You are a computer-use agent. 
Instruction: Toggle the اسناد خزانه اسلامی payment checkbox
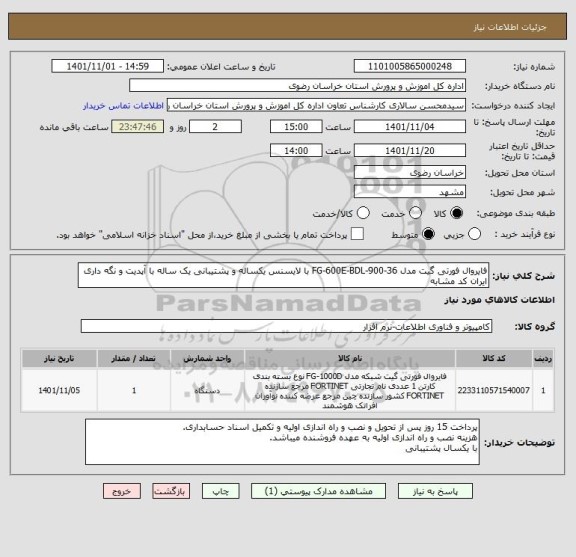click(x=357, y=234)
